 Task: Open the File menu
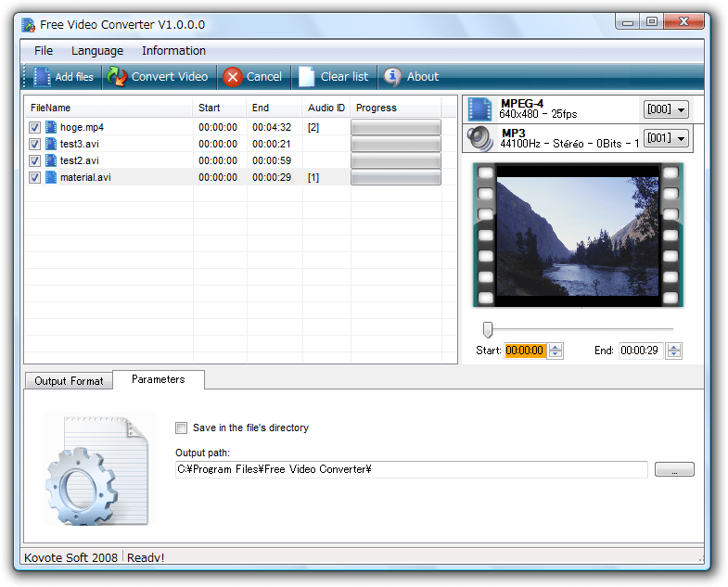click(x=44, y=51)
